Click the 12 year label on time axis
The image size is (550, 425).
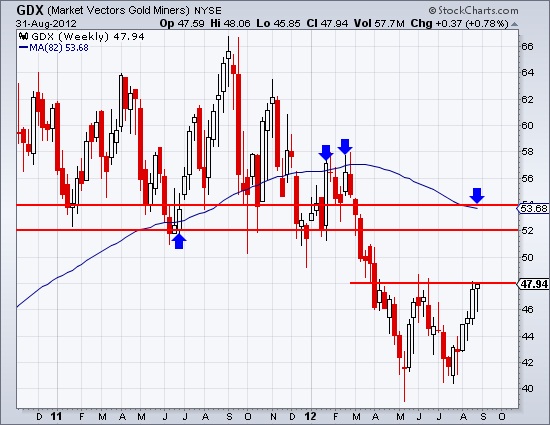tap(310, 417)
